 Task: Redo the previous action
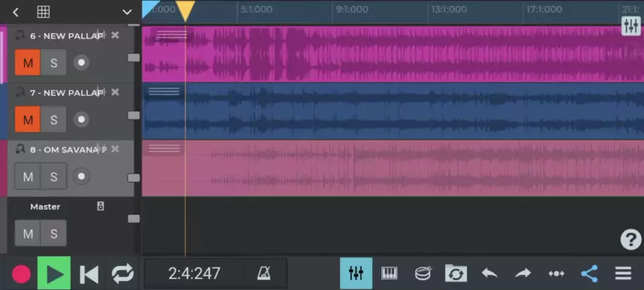[x=523, y=274]
